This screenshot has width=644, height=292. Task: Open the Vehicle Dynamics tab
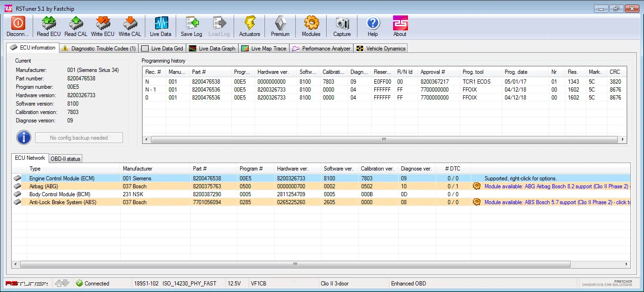381,48
